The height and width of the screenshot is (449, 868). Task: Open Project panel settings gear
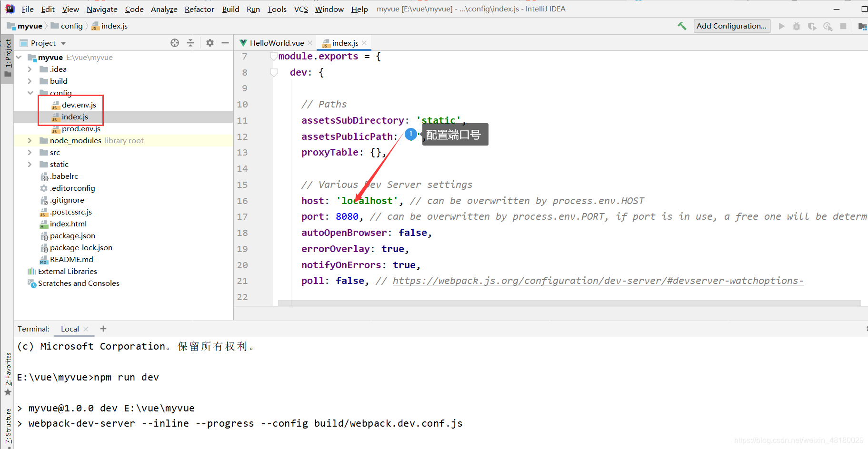210,43
